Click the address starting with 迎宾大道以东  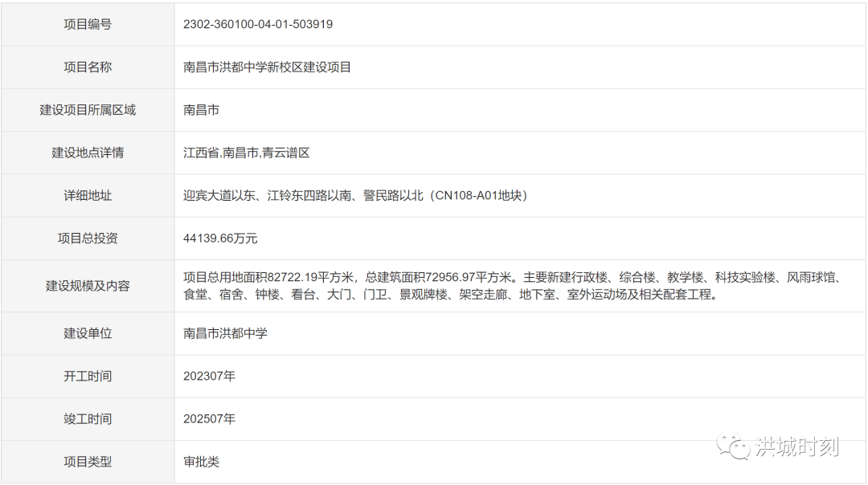coord(355,195)
